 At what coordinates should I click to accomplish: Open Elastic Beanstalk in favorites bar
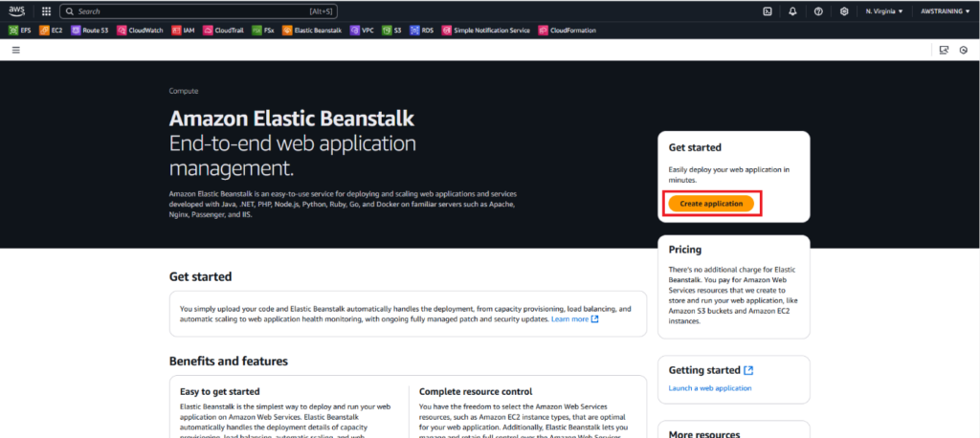click(x=313, y=31)
